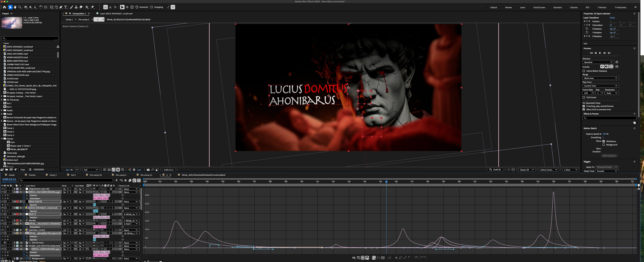Click the Effects & Presets search field
The width and height of the screenshot is (644, 262).
[x=609, y=118]
